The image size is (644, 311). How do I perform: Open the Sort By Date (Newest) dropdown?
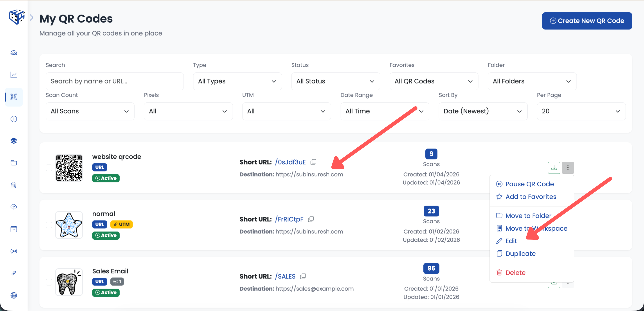click(x=483, y=111)
